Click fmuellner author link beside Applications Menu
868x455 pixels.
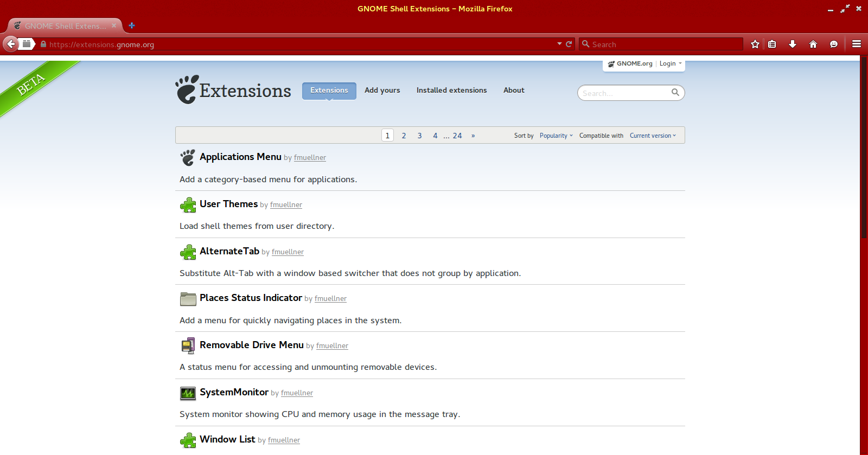(x=310, y=158)
